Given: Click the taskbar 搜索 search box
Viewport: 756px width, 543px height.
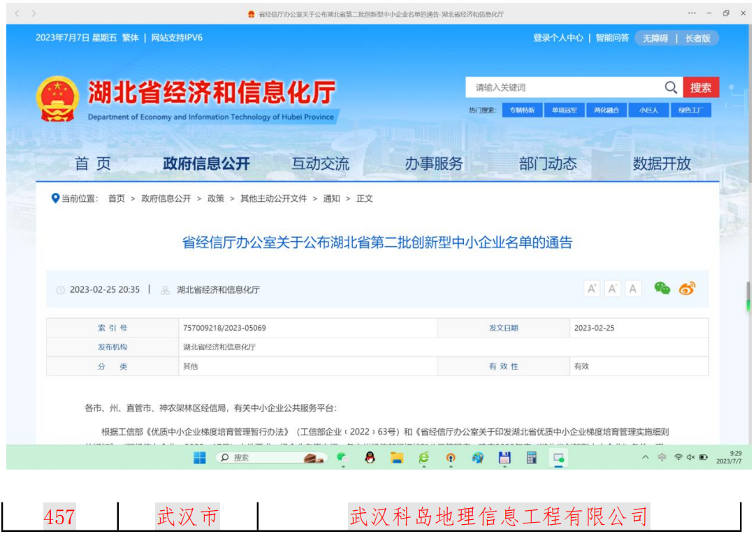Looking at the screenshot, I should (271, 458).
